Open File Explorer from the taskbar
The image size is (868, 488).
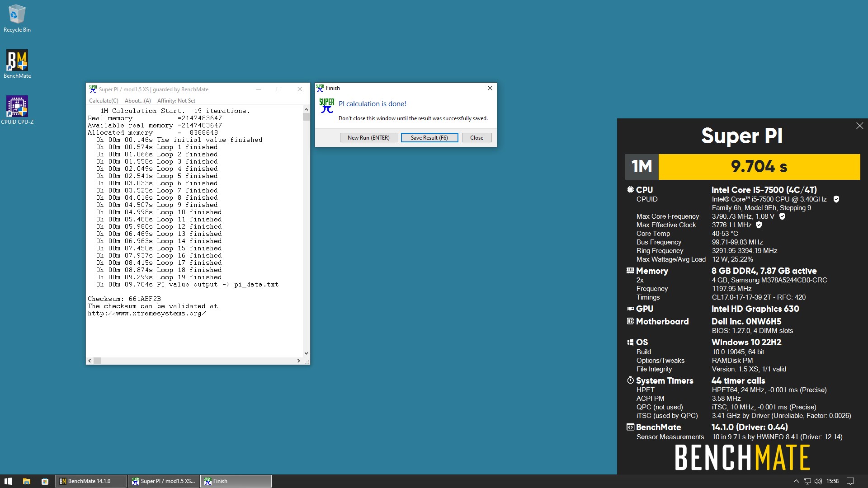click(27, 481)
